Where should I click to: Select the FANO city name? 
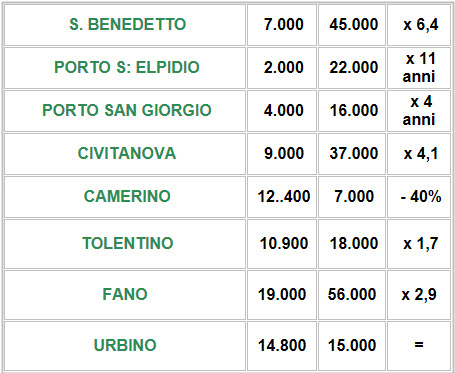(x=125, y=295)
